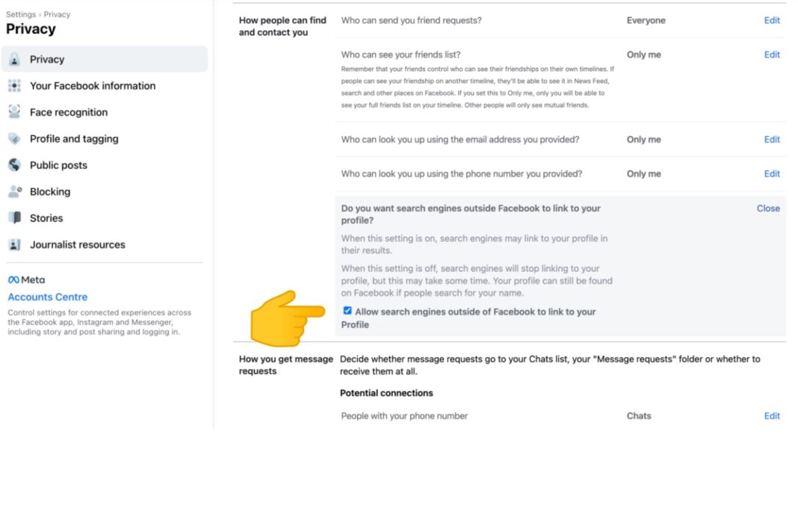Select the Privacy padlock icon
This screenshot has height=532, width=798.
coord(16,59)
